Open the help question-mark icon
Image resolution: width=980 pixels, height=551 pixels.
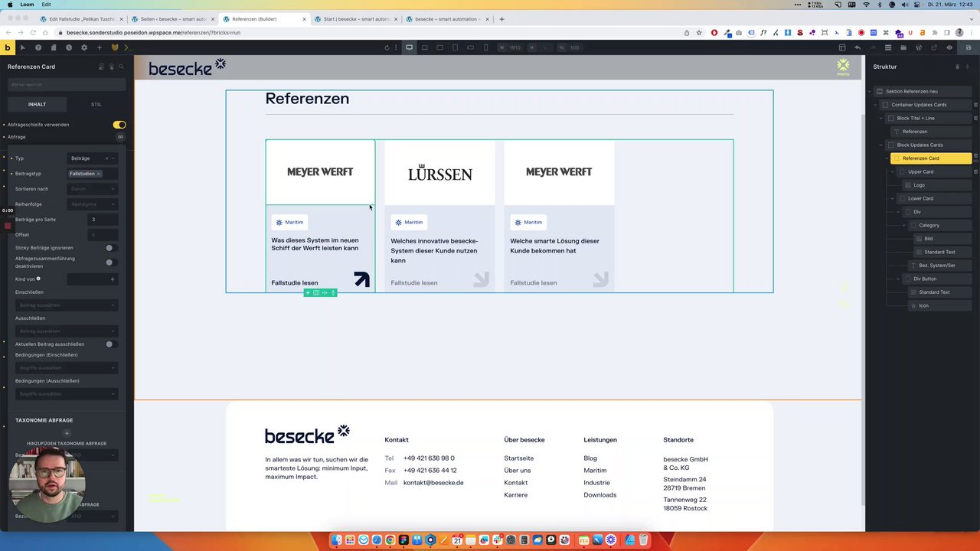[x=38, y=47]
